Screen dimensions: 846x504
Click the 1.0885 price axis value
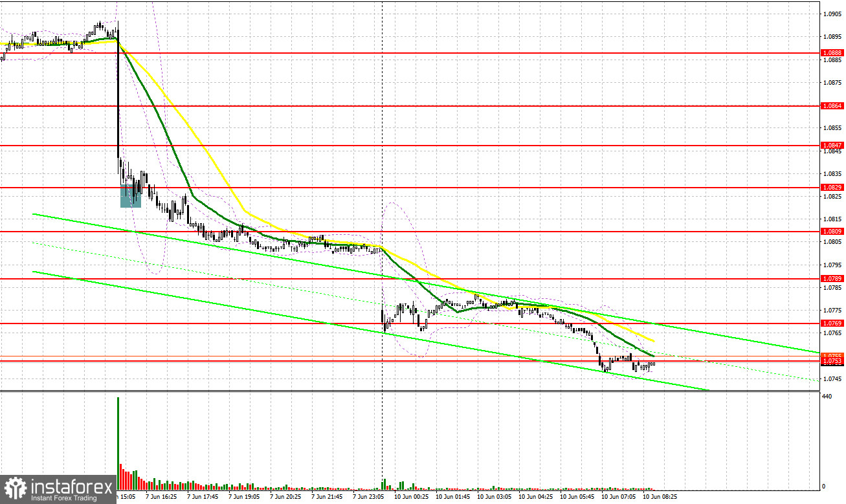832,60
